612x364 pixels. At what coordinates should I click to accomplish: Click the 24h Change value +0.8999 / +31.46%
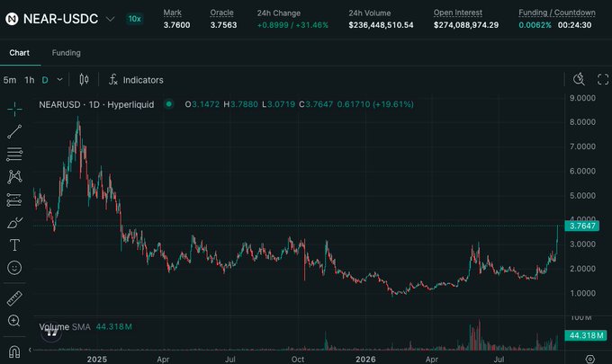tap(292, 25)
